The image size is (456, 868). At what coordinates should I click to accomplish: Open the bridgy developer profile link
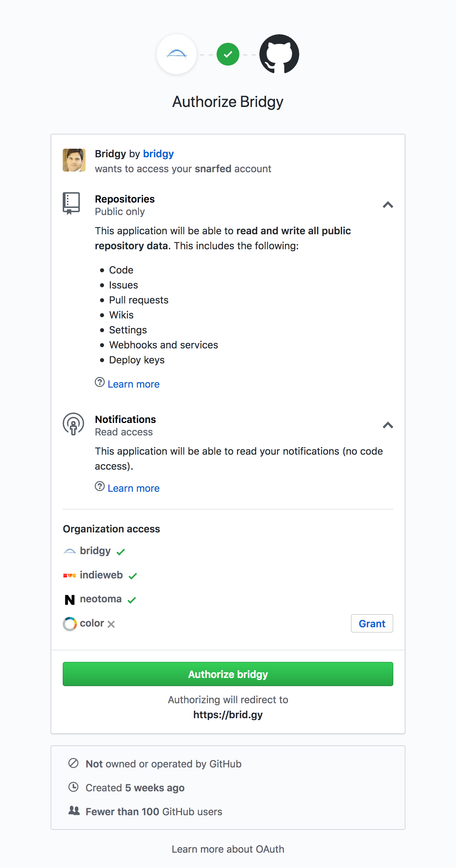tap(159, 154)
